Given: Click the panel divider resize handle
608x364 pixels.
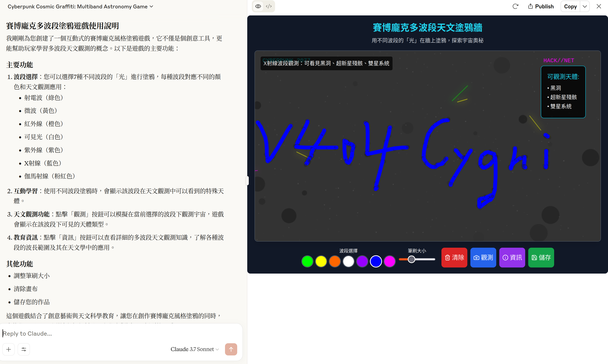Looking at the screenshot, I should click(x=247, y=180).
